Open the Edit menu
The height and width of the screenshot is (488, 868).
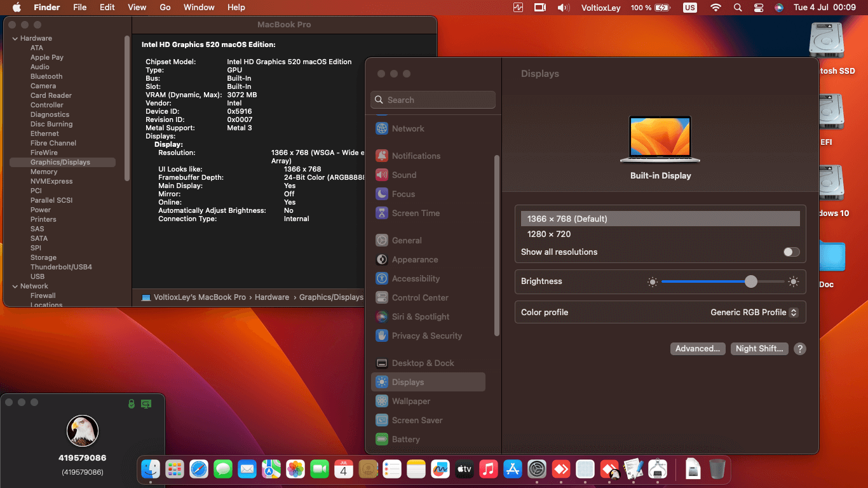coord(107,8)
